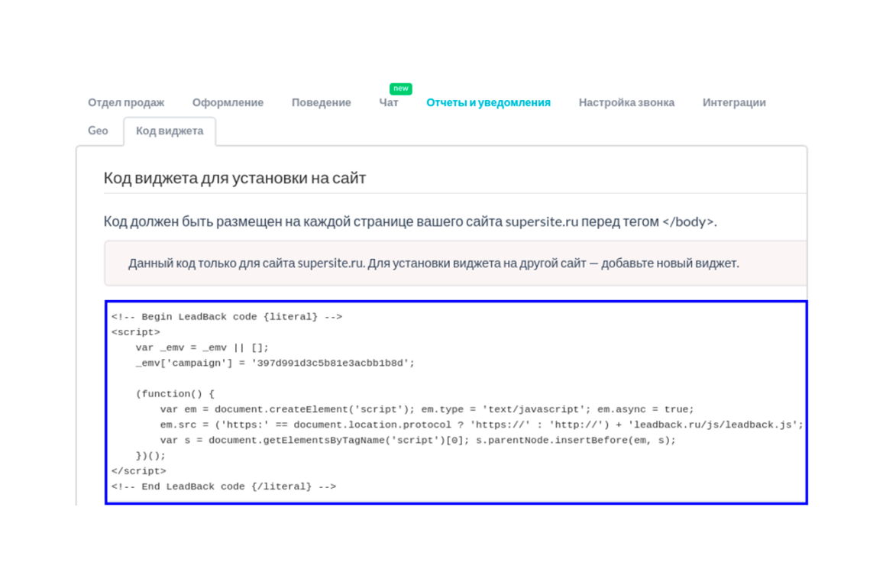
Task: Click the line with campaign id 397d991d3c5b81e3acbb1b8d
Action: pyautogui.click(x=275, y=363)
